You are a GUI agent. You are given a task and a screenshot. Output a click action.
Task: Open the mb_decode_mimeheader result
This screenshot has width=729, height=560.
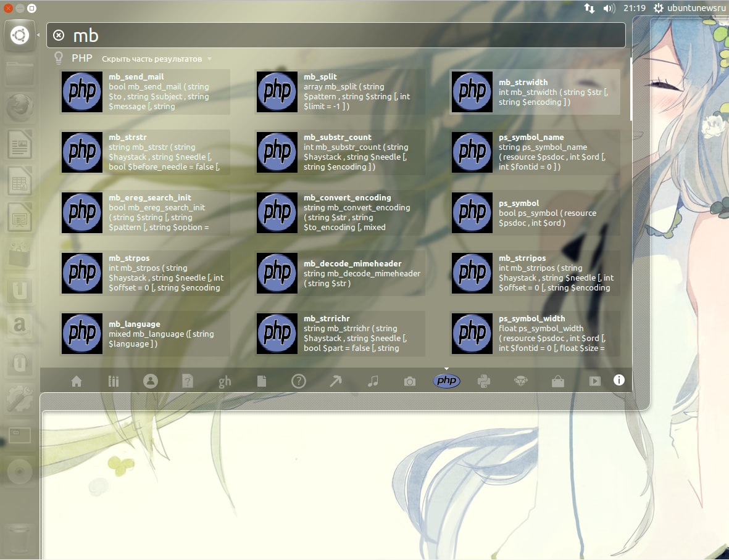340,273
